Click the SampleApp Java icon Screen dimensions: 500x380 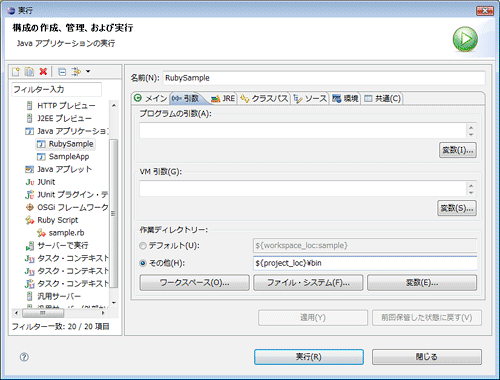point(41,157)
